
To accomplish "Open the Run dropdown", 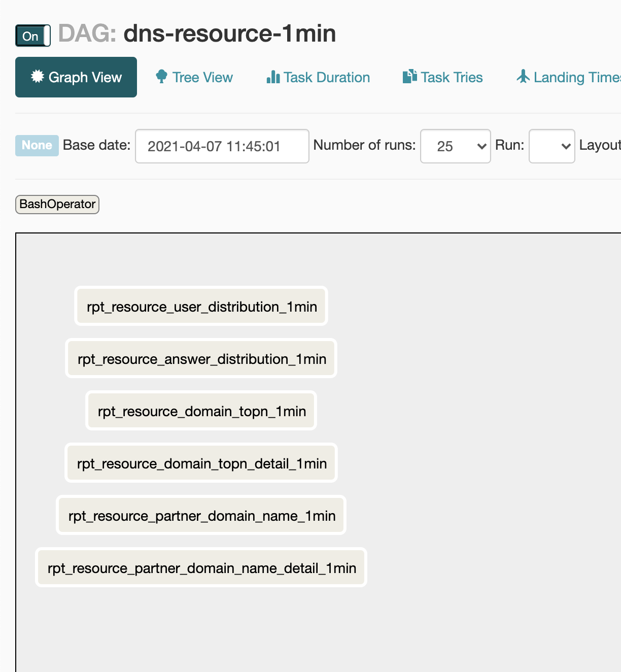I will [552, 146].
